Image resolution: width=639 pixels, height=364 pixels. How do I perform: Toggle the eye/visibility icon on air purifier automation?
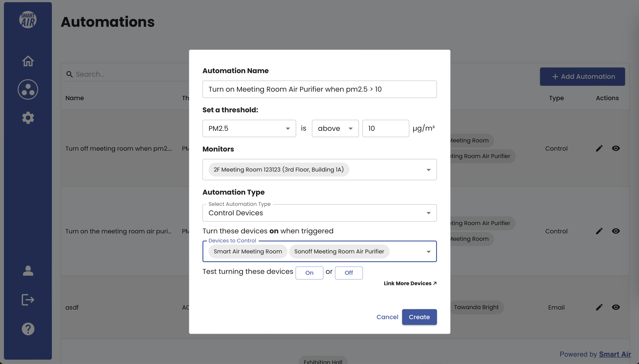point(616,231)
